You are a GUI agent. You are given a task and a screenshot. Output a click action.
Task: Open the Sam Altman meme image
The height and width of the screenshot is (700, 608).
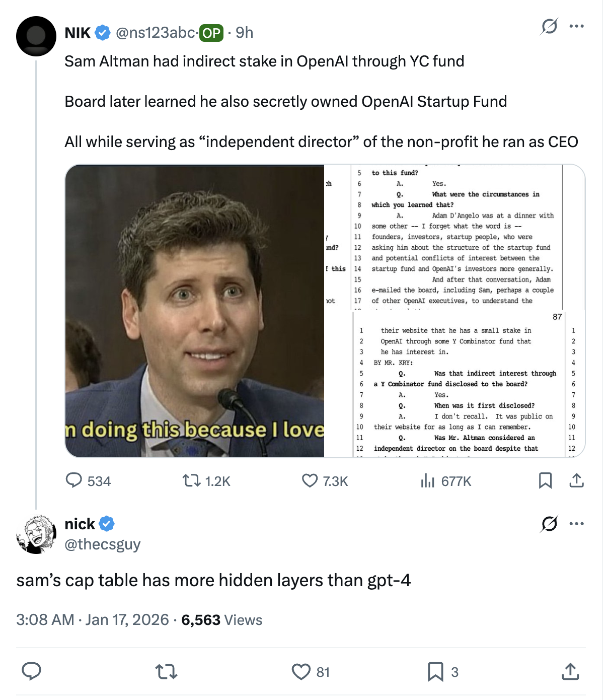coord(195,311)
